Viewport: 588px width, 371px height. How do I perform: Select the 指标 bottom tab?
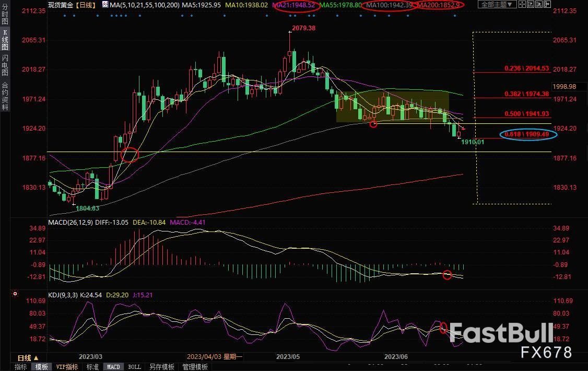[20, 367]
